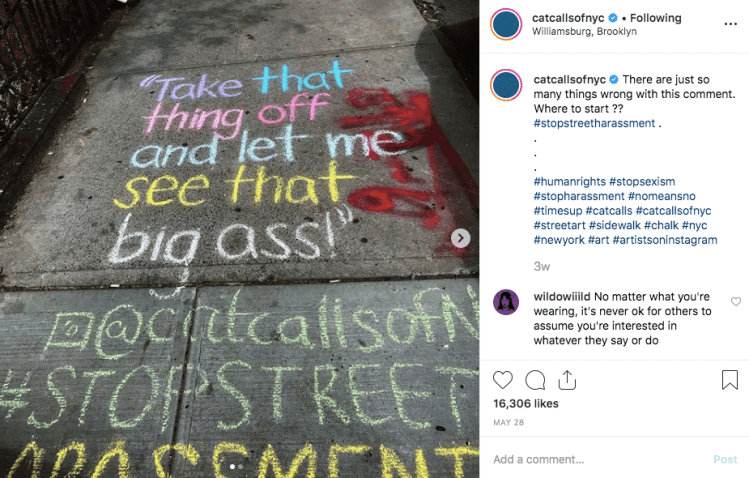Viewport: 749px width, 478px height.
Task: Share the post via the share icon
Action: 567,380
